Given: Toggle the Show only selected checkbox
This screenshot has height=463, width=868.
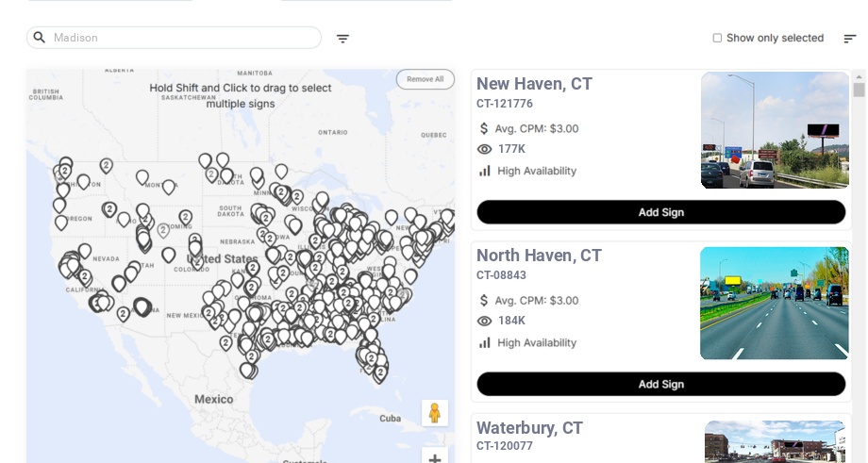Looking at the screenshot, I should 717,39.
